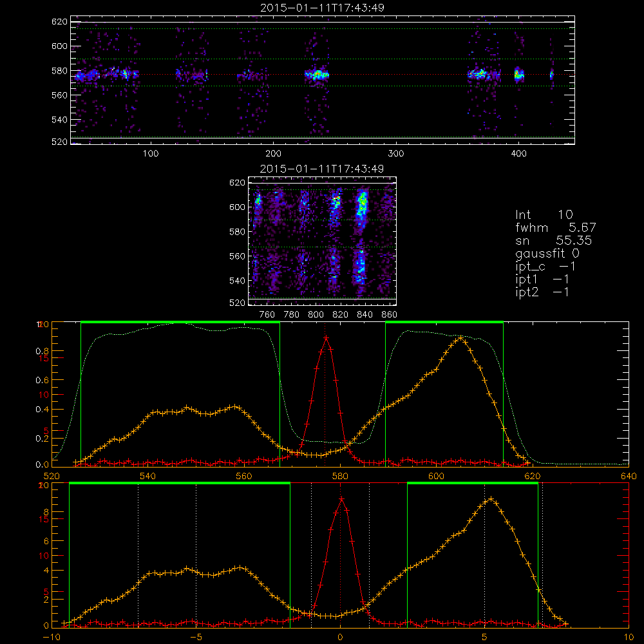Click the top spectrogram title 2015-01-11T17:43:49
The height and width of the screenshot is (644, 644).
[322, 8]
